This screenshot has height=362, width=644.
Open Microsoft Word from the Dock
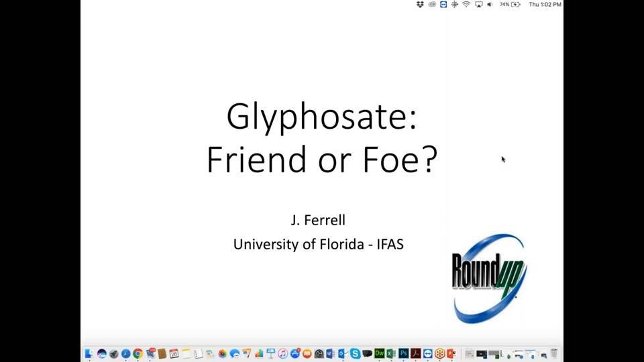(x=331, y=353)
